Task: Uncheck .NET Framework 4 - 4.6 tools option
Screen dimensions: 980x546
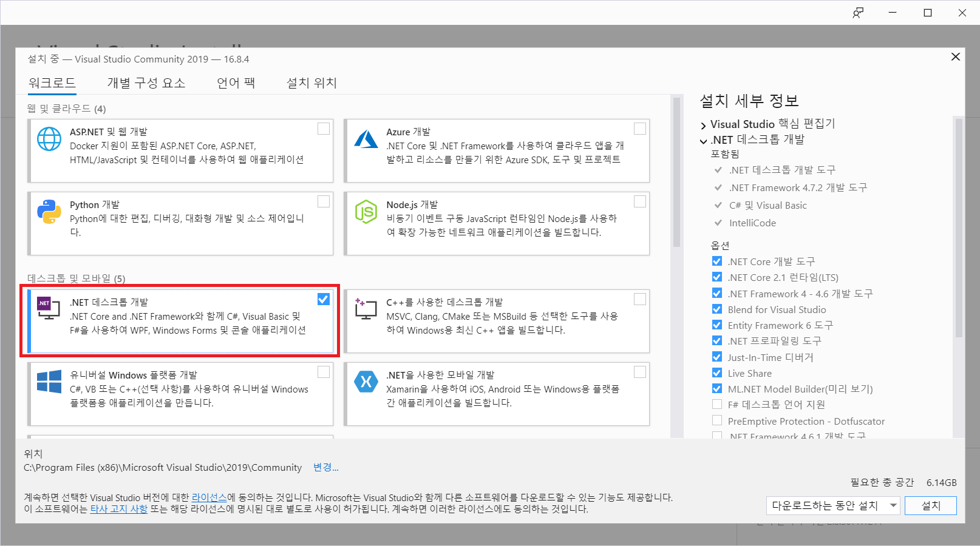Action: point(717,293)
